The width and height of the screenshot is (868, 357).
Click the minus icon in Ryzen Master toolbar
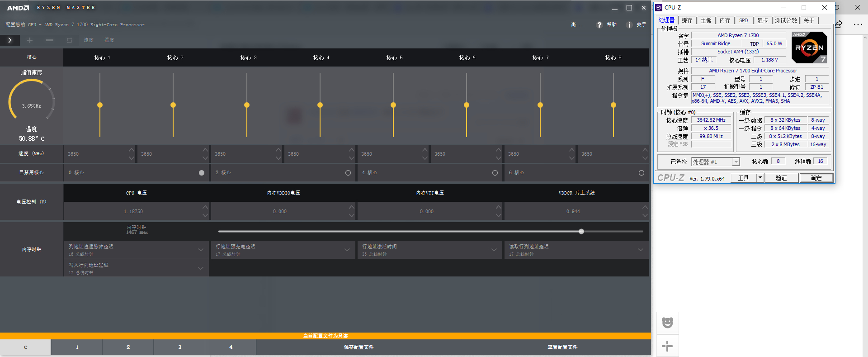pyautogui.click(x=50, y=40)
